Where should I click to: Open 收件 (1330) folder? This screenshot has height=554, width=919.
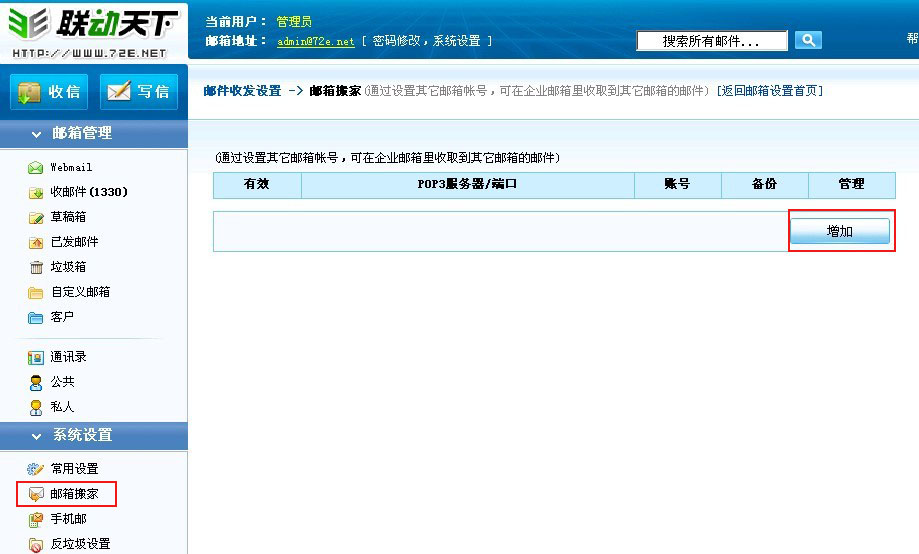coord(89,192)
